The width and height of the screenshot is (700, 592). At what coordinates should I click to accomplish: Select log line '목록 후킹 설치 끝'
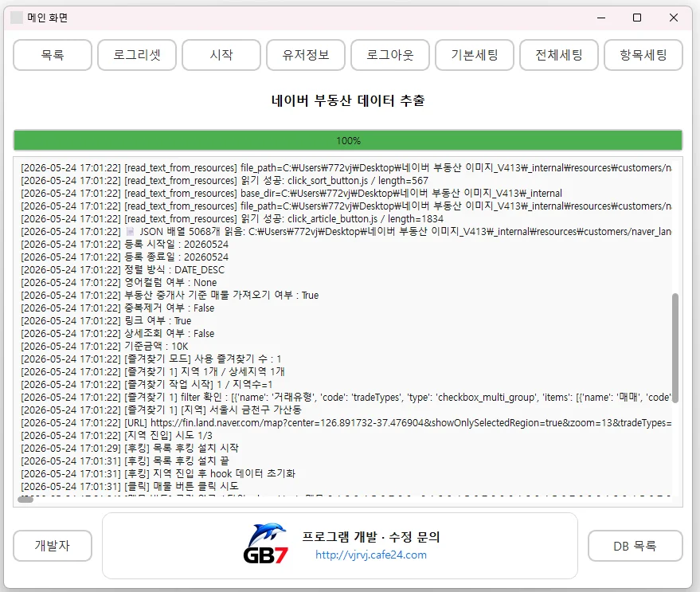tap(124, 461)
